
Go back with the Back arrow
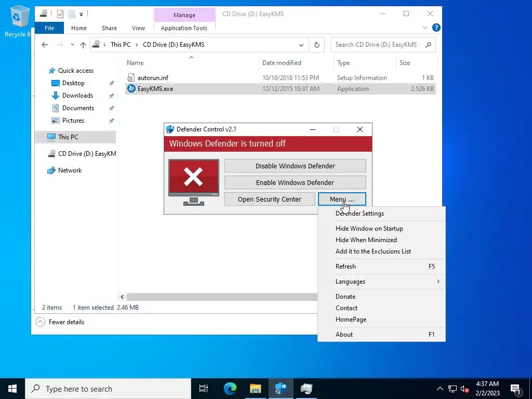point(45,45)
